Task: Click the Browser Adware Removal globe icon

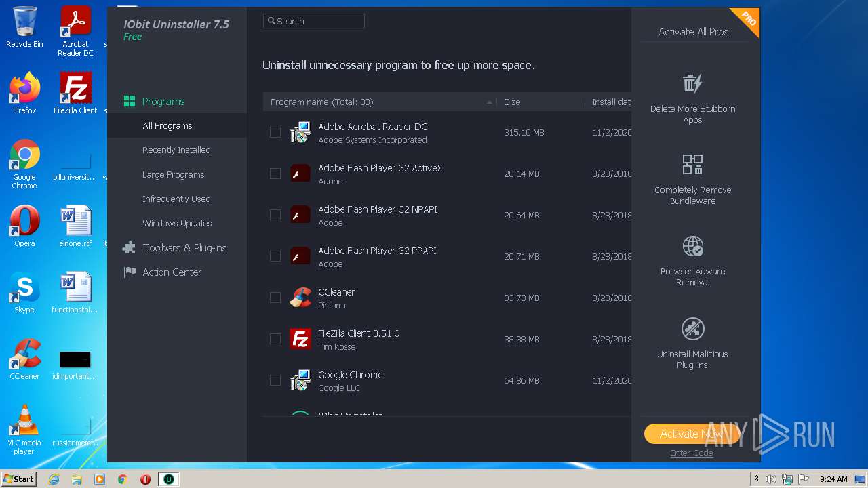Action: 692,246
